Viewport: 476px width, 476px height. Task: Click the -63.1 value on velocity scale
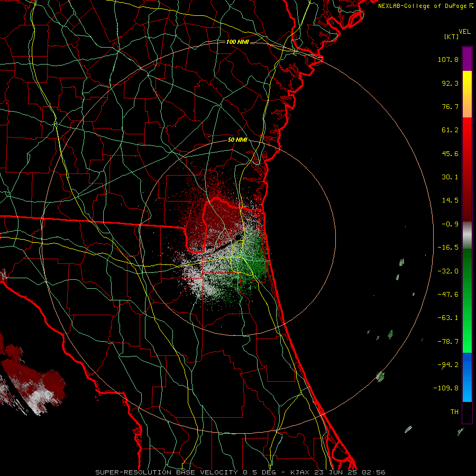coord(448,318)
